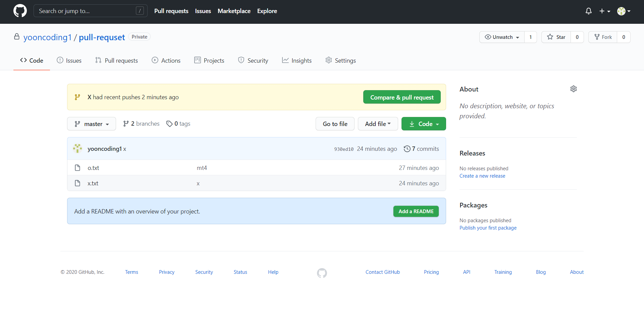The height and width of the screenshot is (310, 644).
Task: Open the master branch dropdown
Action: click(x=92, y=124)
